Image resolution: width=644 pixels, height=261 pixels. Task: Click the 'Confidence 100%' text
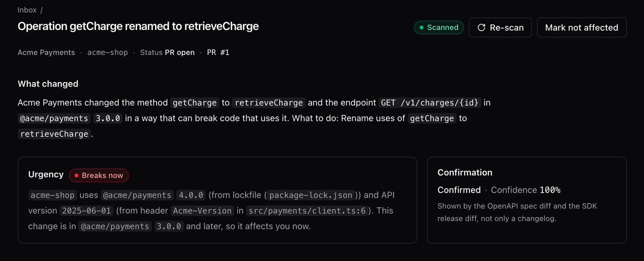coord(526,190)
